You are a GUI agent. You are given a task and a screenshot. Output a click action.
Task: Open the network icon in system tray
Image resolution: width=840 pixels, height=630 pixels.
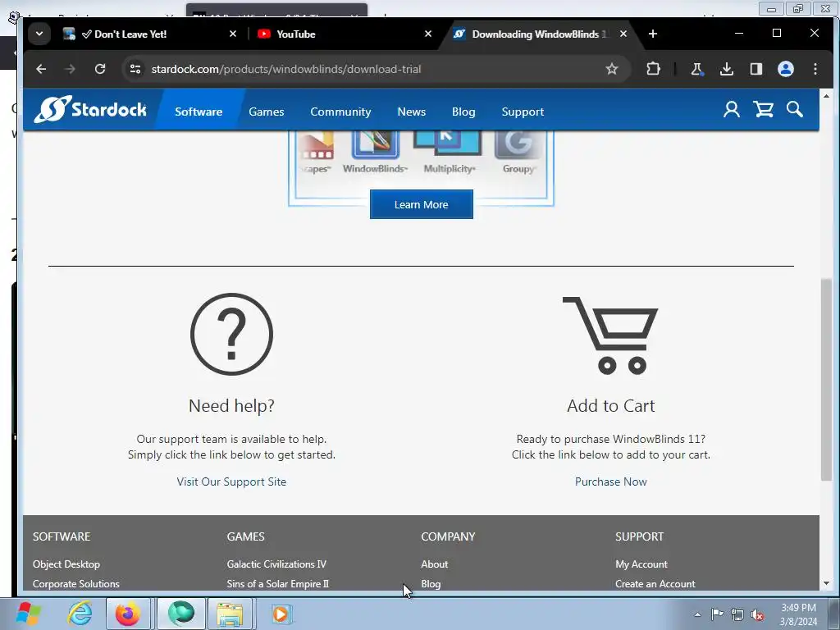737,614
